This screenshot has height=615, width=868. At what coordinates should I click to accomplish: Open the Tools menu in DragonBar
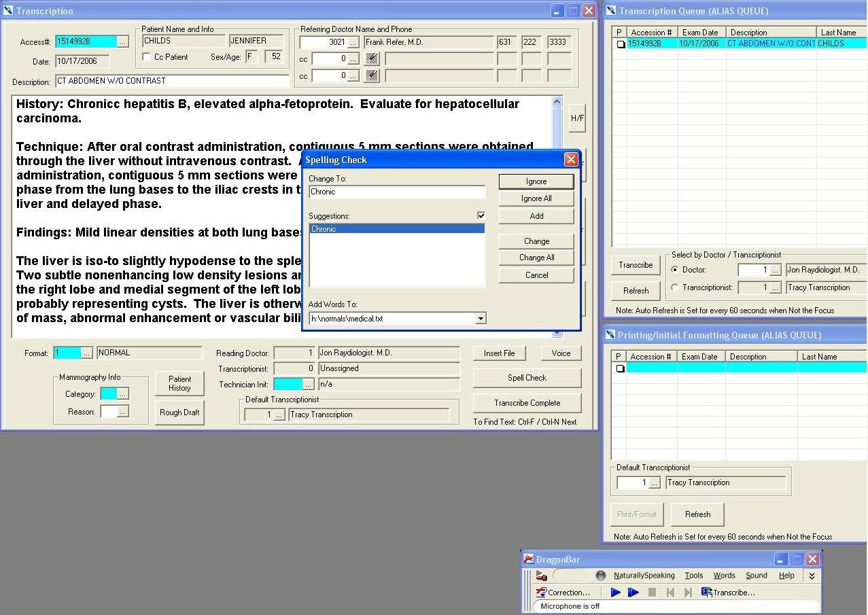point(693,576)
